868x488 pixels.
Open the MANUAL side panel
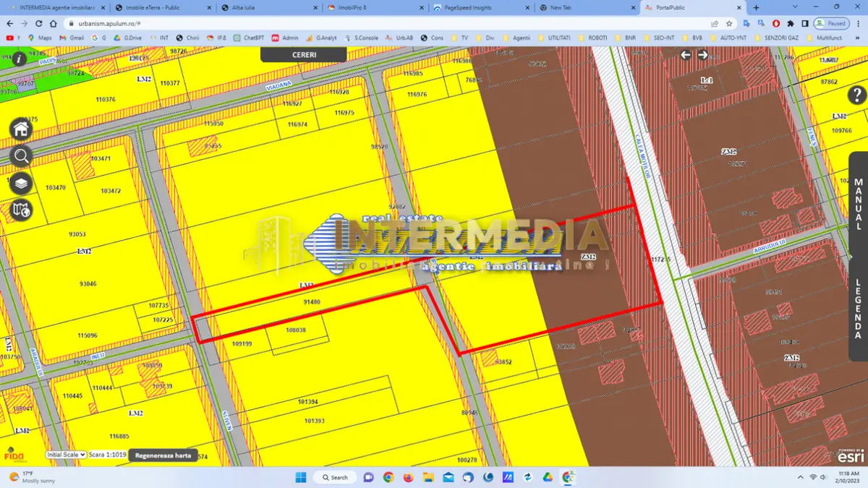(859, 205)
